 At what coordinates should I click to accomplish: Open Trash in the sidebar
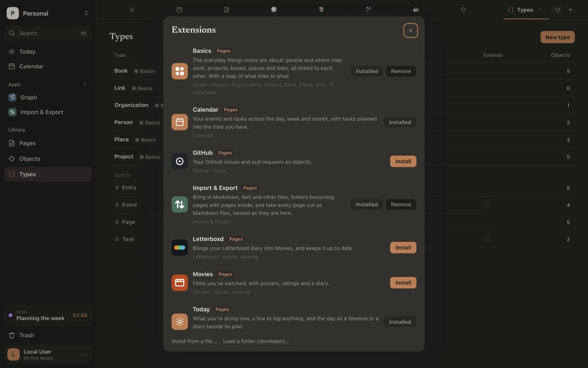point(48,335)
